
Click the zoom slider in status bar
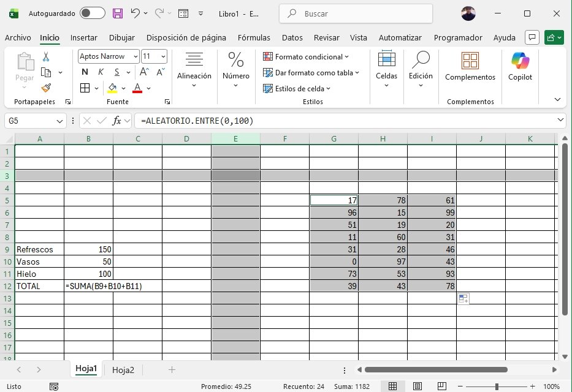pyautogui.click(x=497, y=386)
